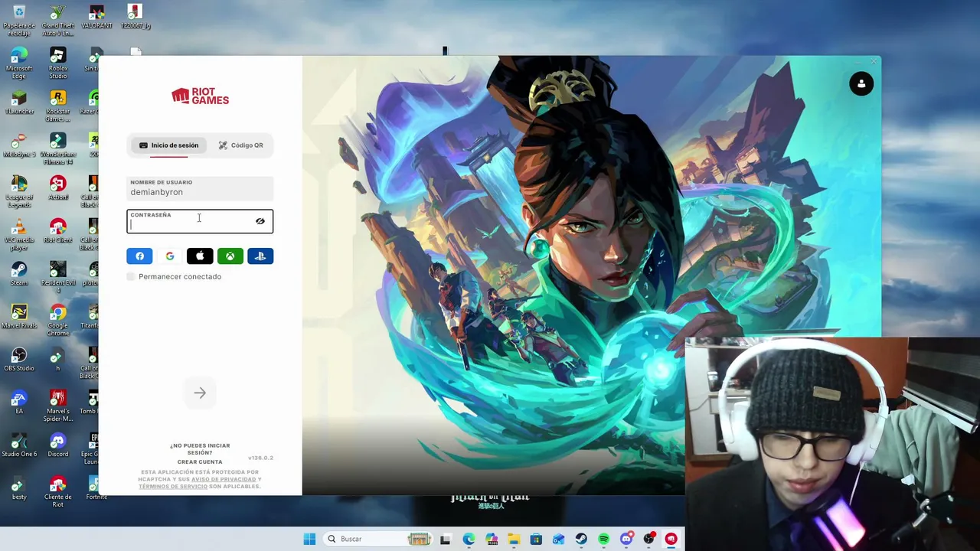Show the password with the eye icon
The width and height of the screenshot is (980, 551).
[x=260, y=221]
